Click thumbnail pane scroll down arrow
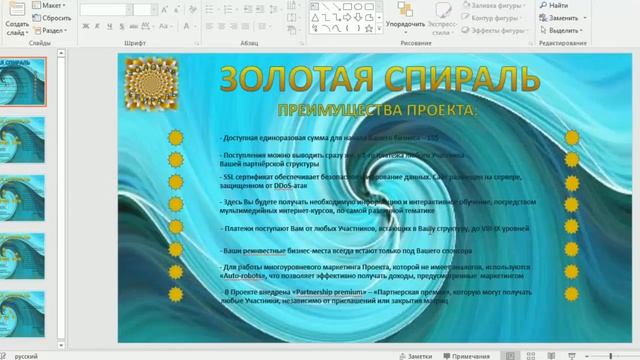This screenshot has width=640, height=360. pos(61,345)
